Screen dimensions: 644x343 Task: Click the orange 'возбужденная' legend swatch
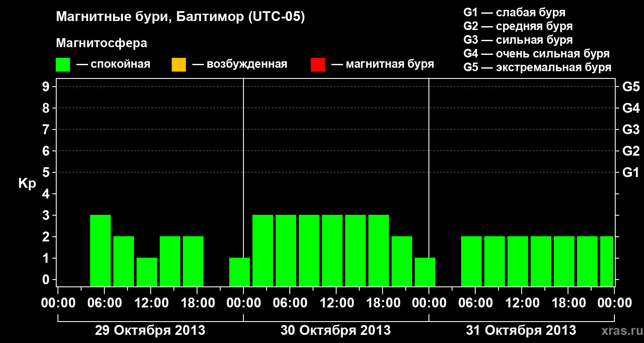point(179,65)
